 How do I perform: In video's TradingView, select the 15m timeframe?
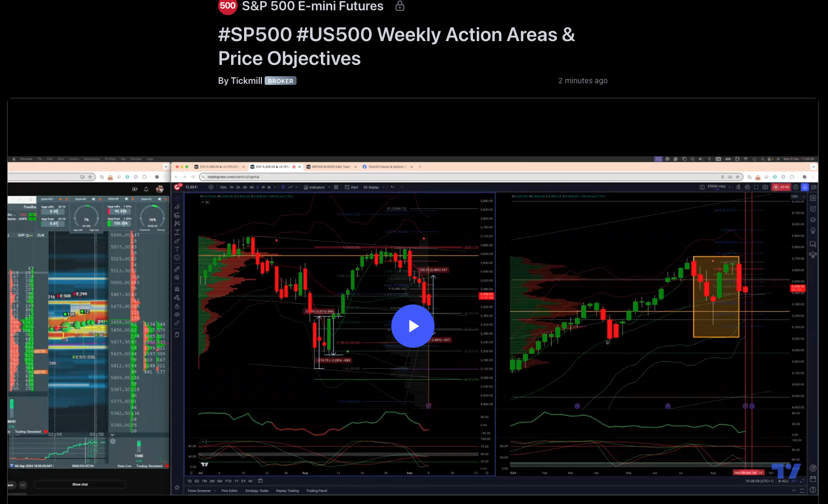pyautogui.click(x=223, y=187)
